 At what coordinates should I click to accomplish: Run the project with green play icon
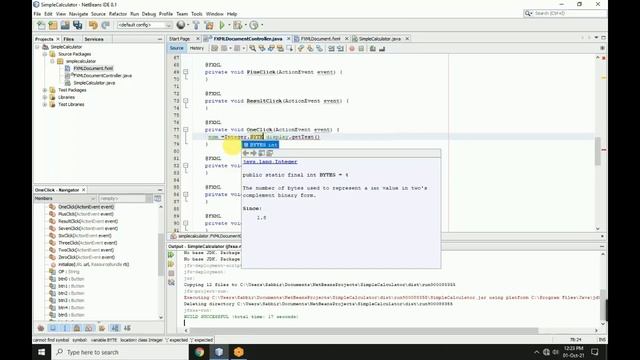222,25
